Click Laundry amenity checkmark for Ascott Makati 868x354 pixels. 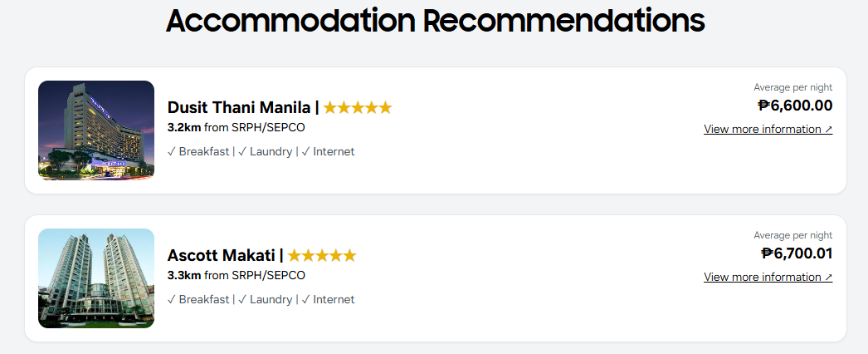click(242, 299)
